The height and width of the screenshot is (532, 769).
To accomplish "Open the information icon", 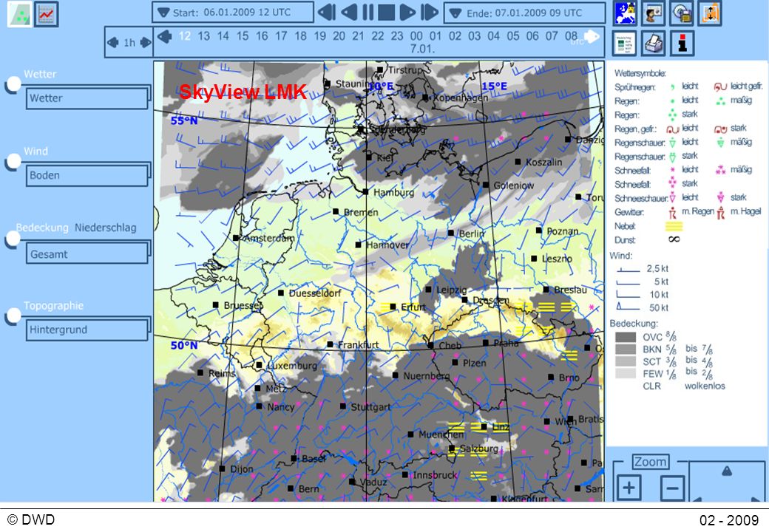I will [x=682, y=44].
